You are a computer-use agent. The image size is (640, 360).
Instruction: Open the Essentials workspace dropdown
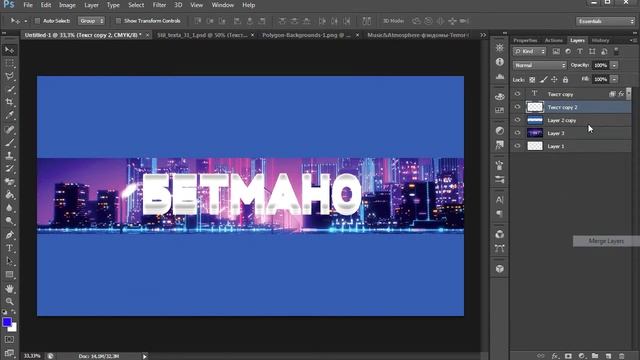tap(606, 21)
